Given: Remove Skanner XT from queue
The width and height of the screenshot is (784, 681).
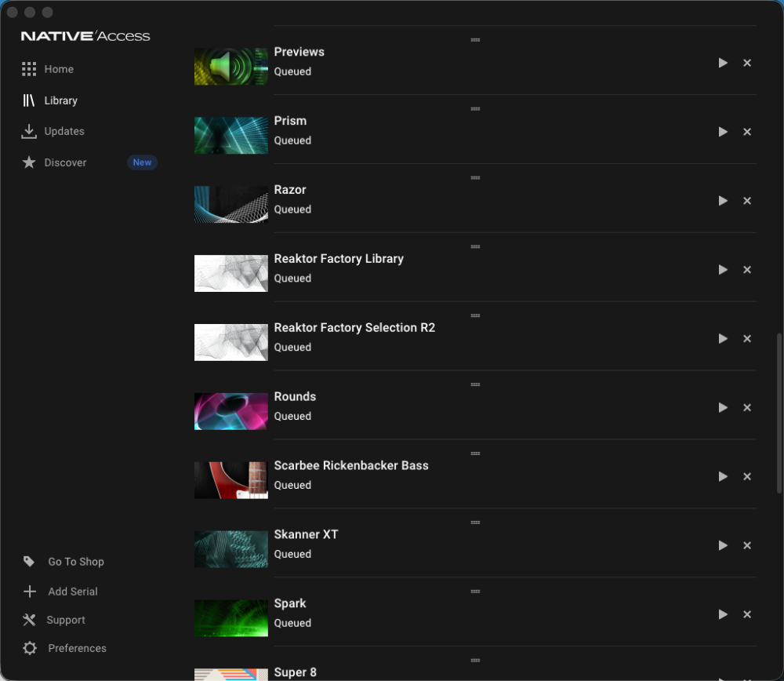Looking at the screenshot, I should (x=747, y=545).
